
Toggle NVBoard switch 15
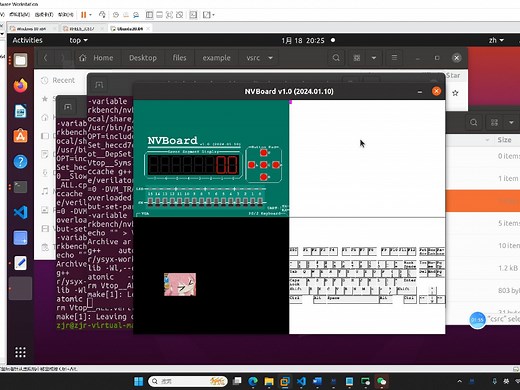150,201
